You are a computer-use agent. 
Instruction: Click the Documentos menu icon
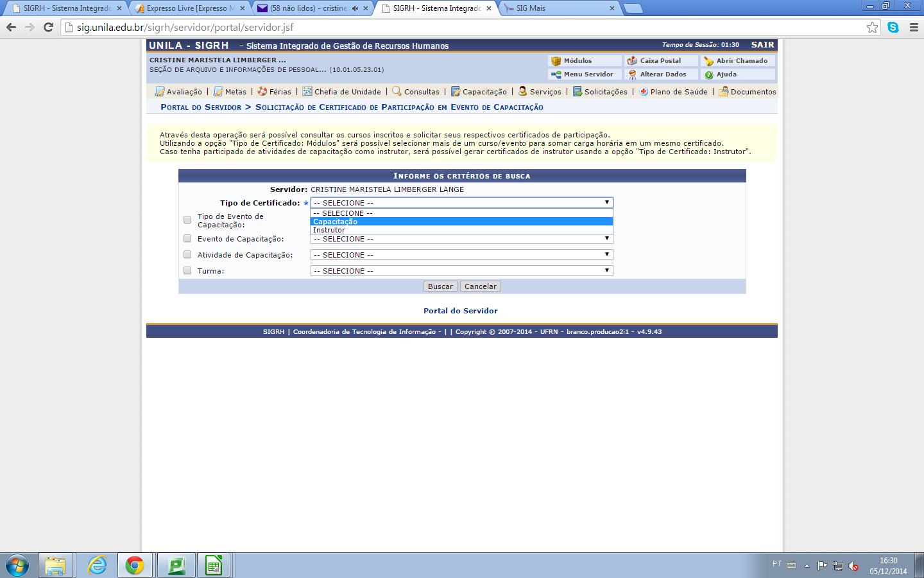[x=724, y=91]
